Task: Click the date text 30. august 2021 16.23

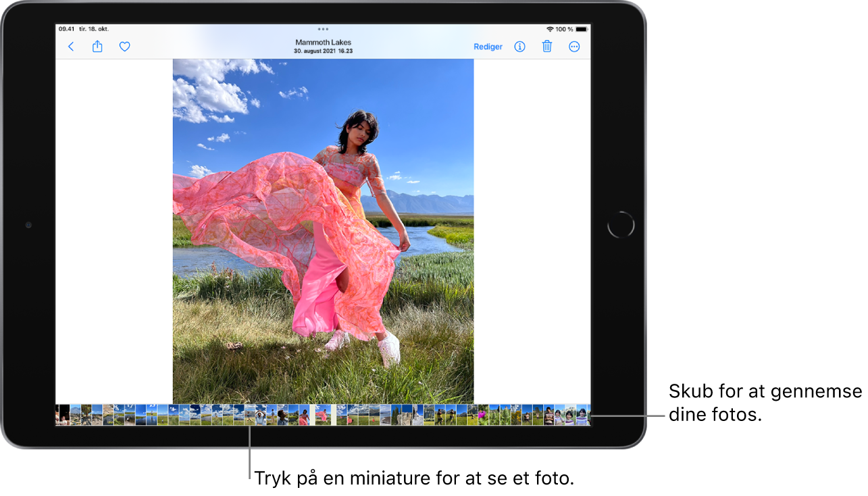Action: (323, 51)
